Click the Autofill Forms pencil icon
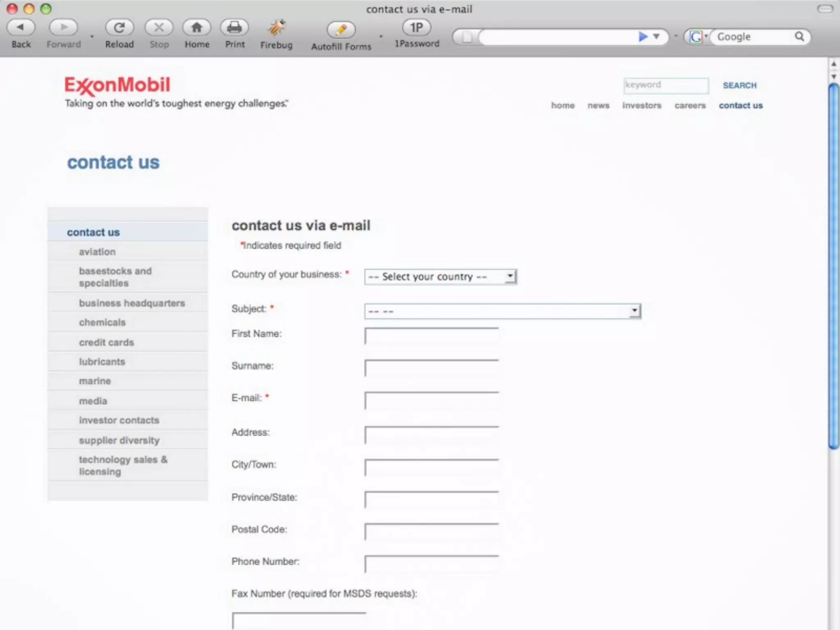 pyautogui.click(x=341, y=30)
